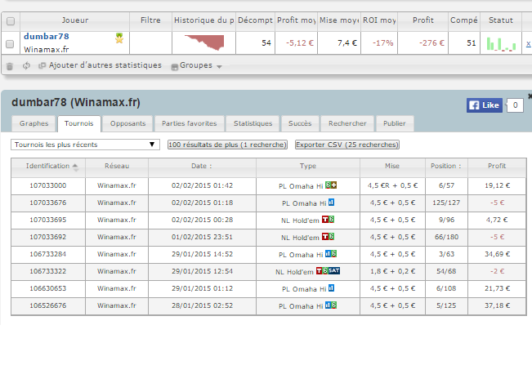Click the sort arrow on Identification column
The image size is (532, 392).
75,166
